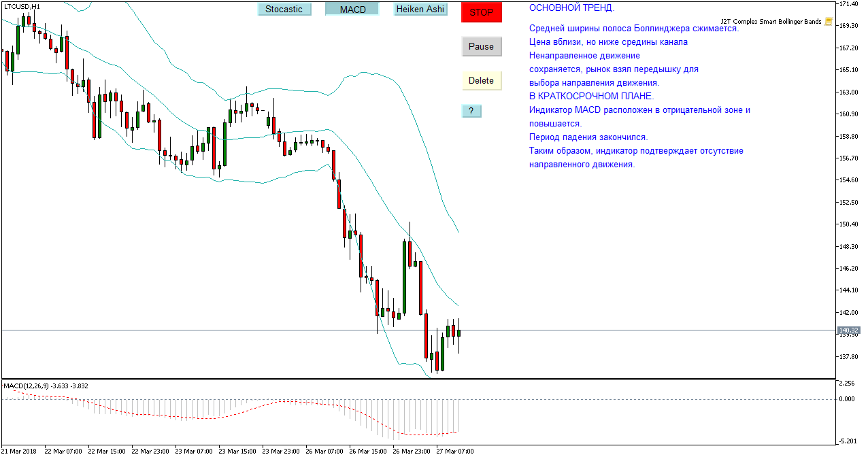Viewport: 868px width, 459px height.
Task: Click the Stocastic indicator button
Action: coord(284,10)
